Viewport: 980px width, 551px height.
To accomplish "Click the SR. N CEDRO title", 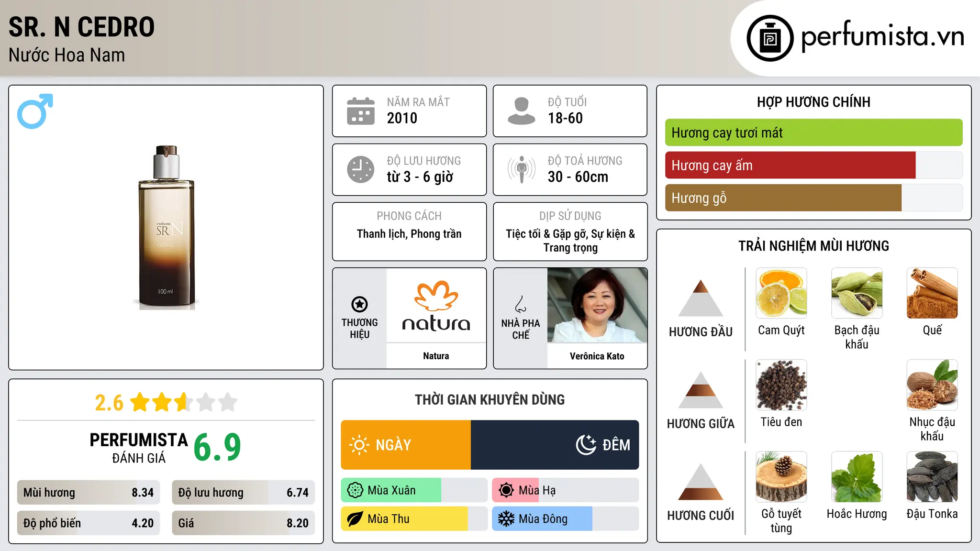I will (x=82, y=27).
